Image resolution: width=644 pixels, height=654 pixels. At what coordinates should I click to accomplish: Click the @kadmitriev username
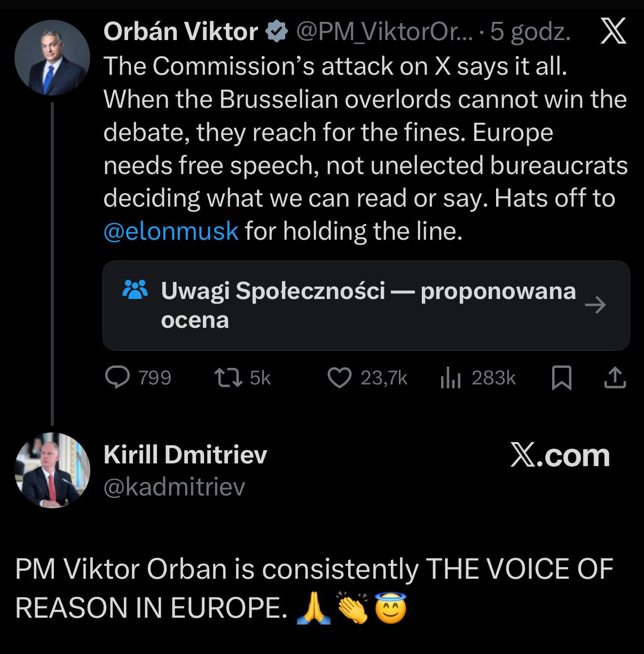[x=174, y=487]
